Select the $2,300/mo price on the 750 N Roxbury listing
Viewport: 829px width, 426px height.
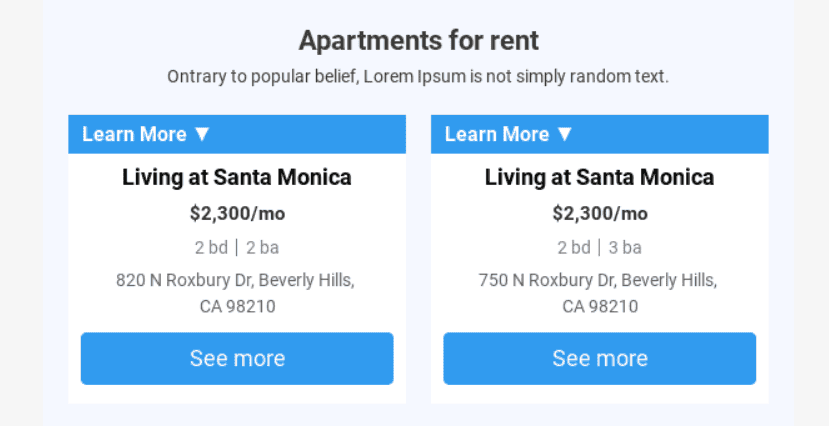pos(599,213)
